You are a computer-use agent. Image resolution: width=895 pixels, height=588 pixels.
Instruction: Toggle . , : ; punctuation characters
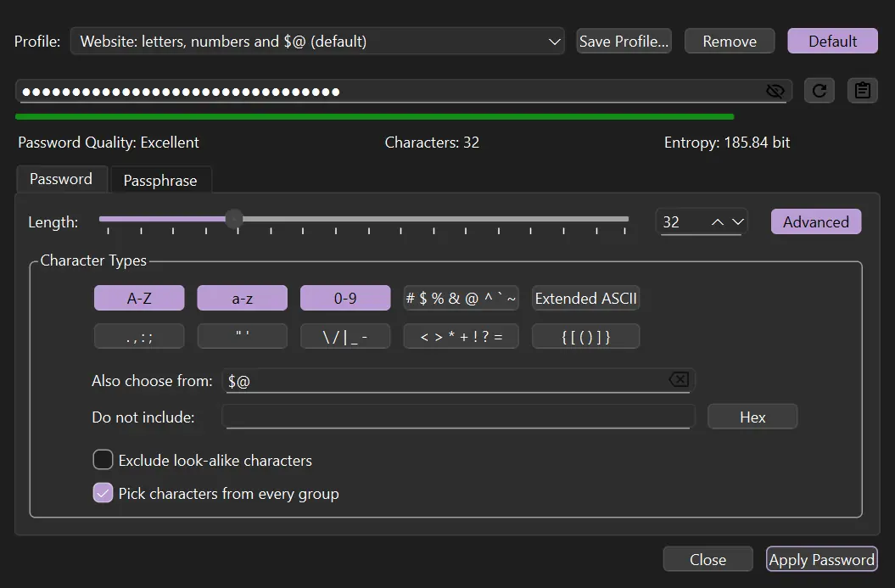coord(139,336)
